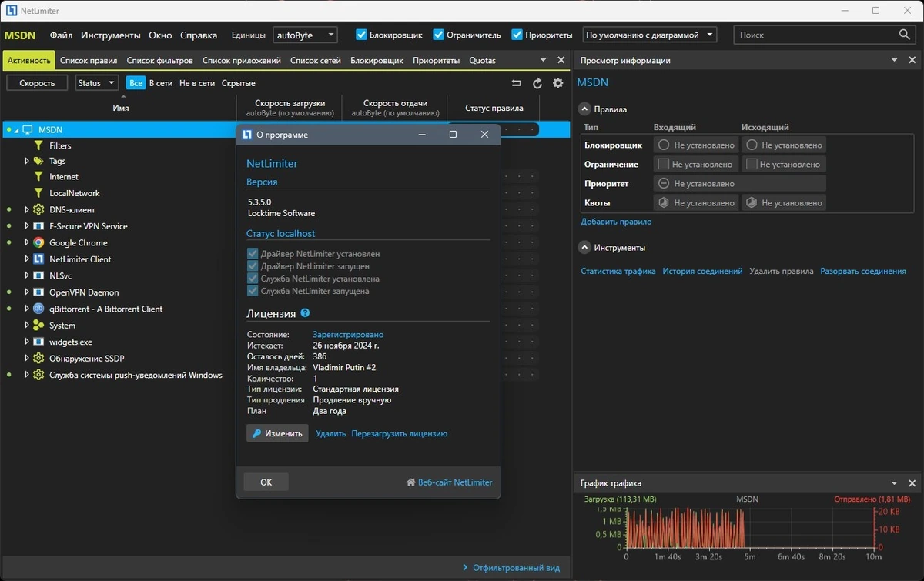This screenshot has width=924, height=581.
Task: Click the DNS-клиент gear icon
Action: 38,209
